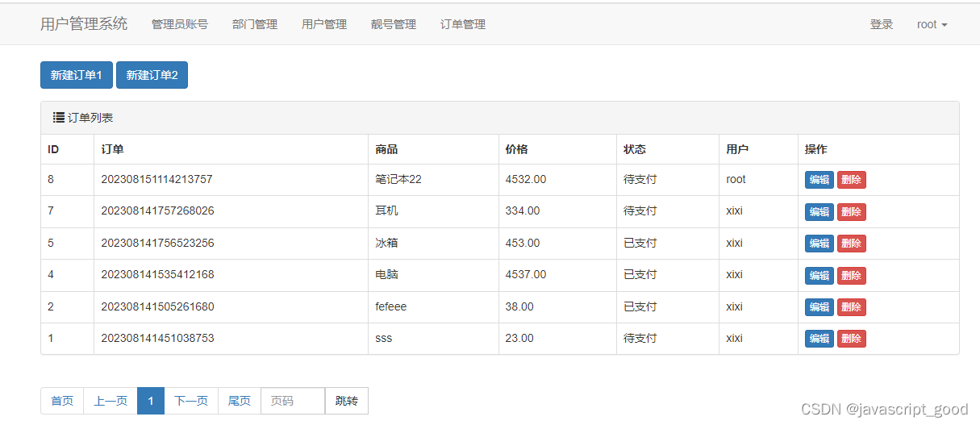Image resolution: width=980 pixels, height=425 pixels.
Task: Click user cell root in table
Action: (736, 179)
